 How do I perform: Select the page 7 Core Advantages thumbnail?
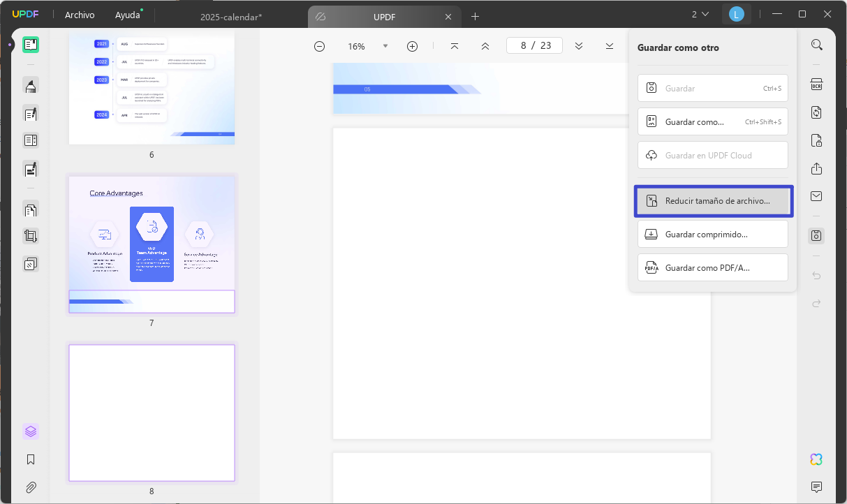click(152, 244)
